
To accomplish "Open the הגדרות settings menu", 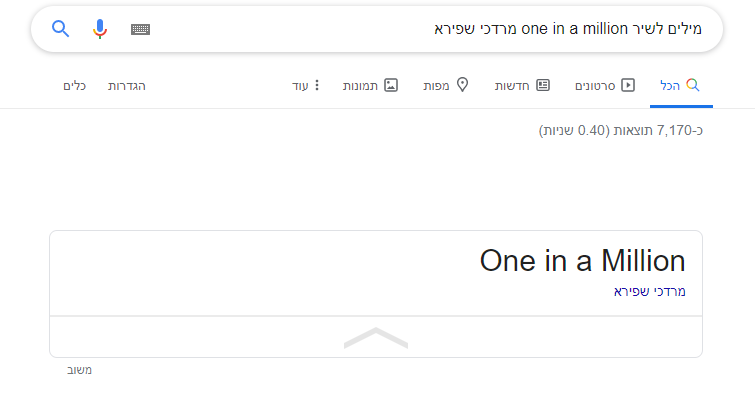I will point(127,86).
